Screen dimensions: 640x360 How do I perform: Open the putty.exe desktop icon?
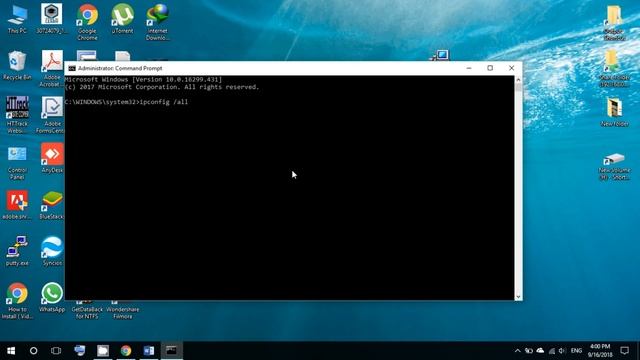point(17,251)
